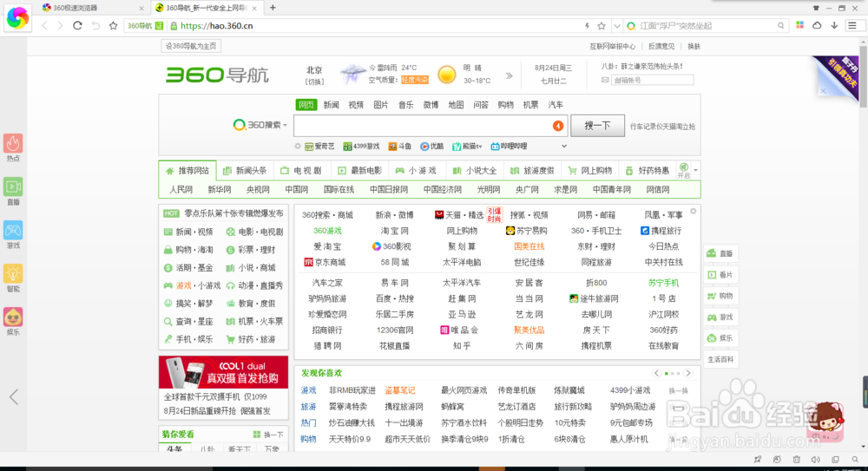Screen dimensions: 868x471
Task: Open the 哔哩哔哩 shortcut
Action: (x=508, y=146)
